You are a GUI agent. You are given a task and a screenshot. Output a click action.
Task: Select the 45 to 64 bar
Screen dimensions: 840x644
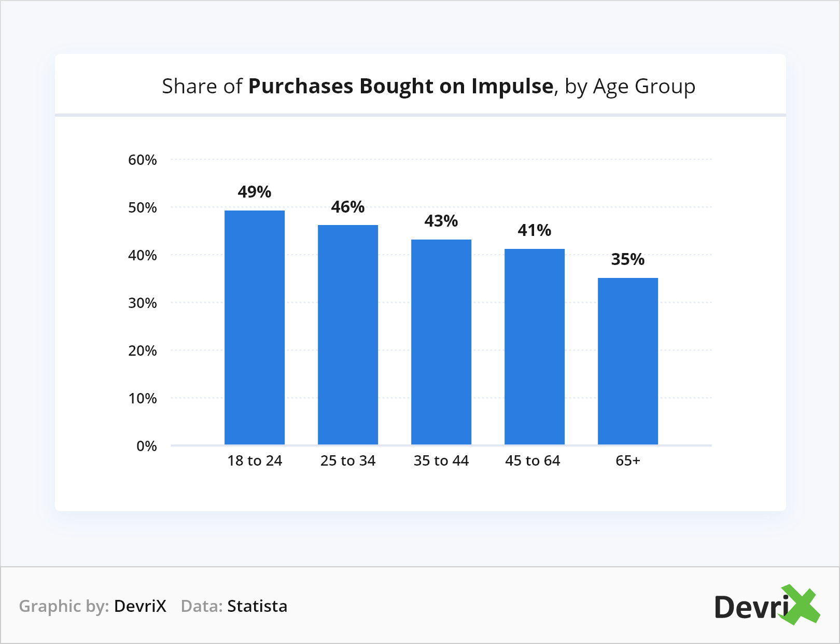click(x=534, y=347)
